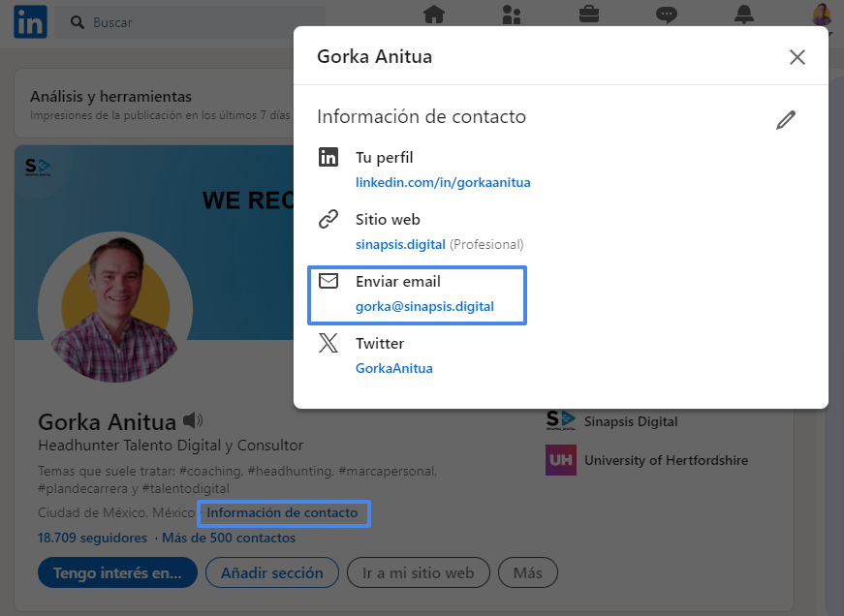Open the 18.709 seguidores link
The width and height of the screenshot is (844, 616).
coord(92,538)
